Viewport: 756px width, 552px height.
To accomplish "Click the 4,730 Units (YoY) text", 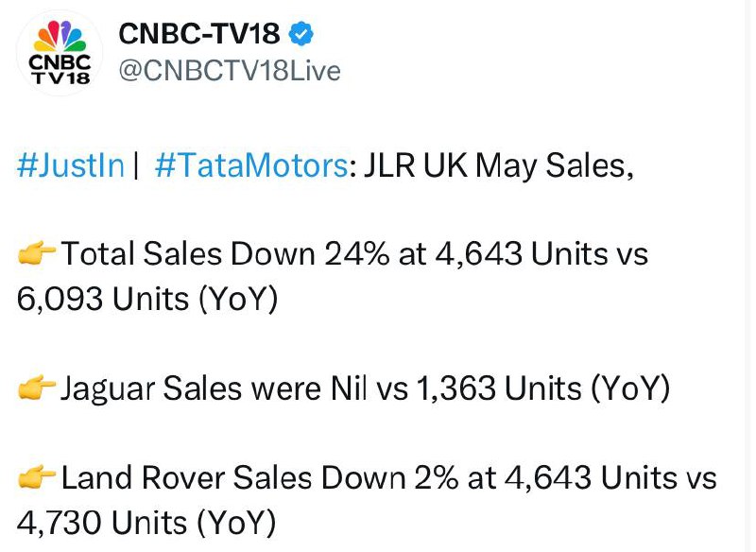I will tap(146, 523).
